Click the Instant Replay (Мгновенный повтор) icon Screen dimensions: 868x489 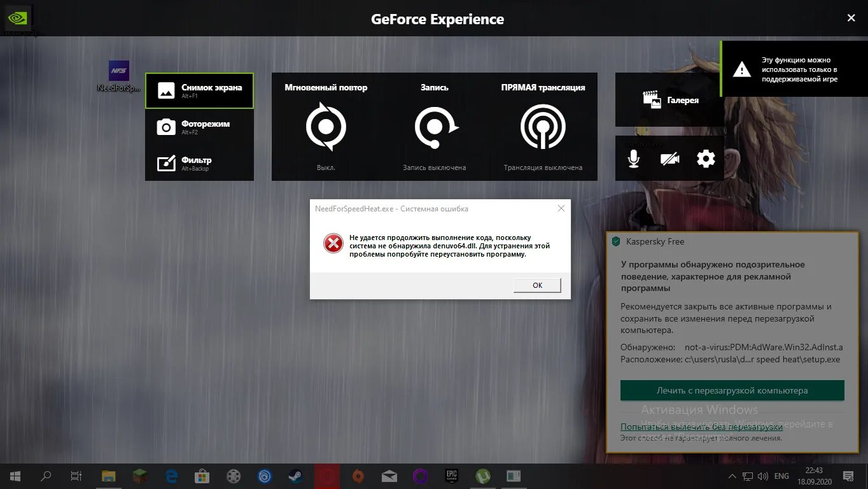click(326, 126)
